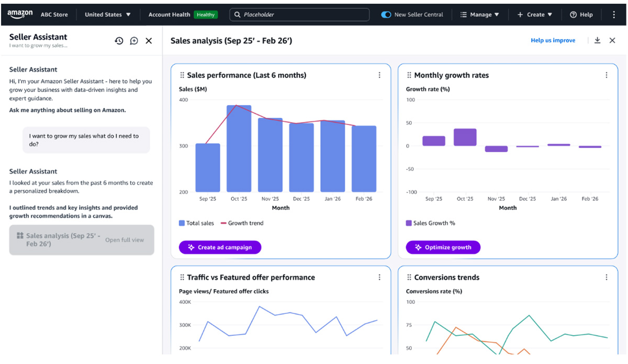This screenshot has width=628, height=364.
Task: Close the Seller Assistant panel
Action: click(x=149, y=41)
